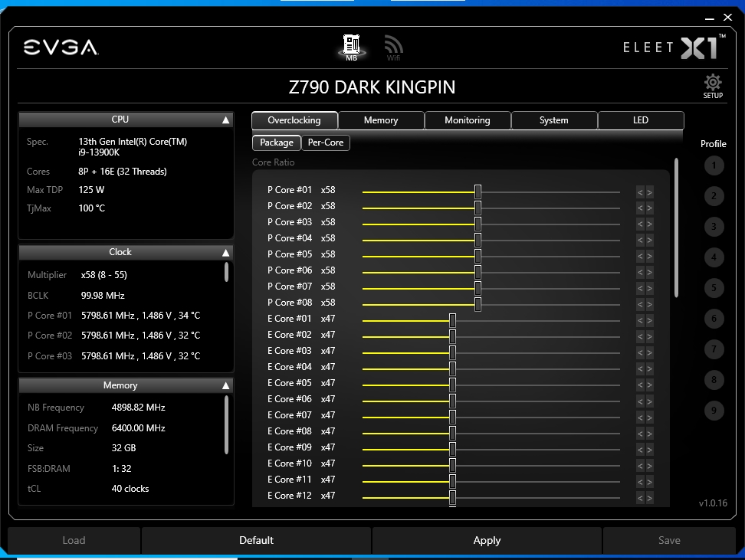This screenshot has height=560, width=745.
Task: Collapse the Memory info panel
Action: pyautogui.click(x=225, y=385)
